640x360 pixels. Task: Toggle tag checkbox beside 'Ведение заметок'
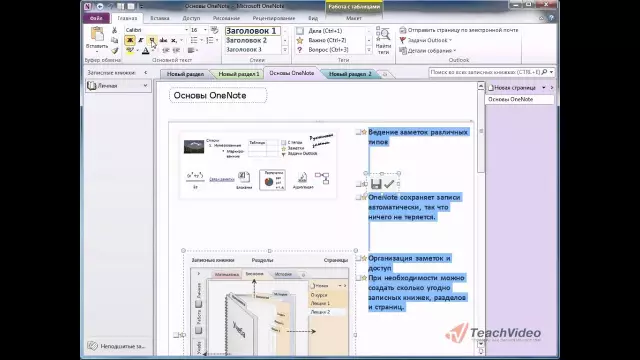pos(358,132)
